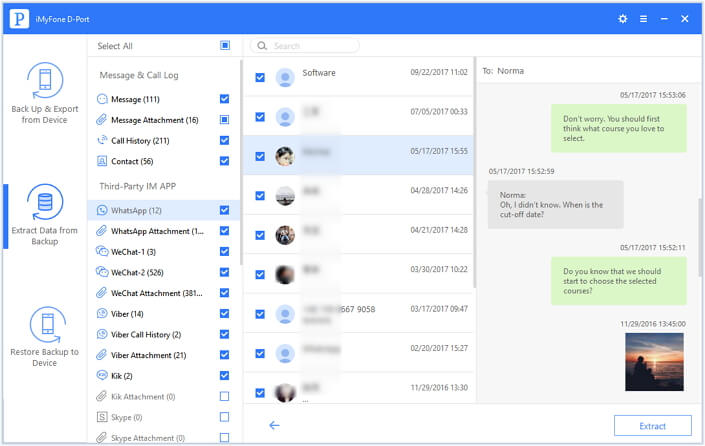Click the iMyFone D-Port logo icon

point(19,19)
